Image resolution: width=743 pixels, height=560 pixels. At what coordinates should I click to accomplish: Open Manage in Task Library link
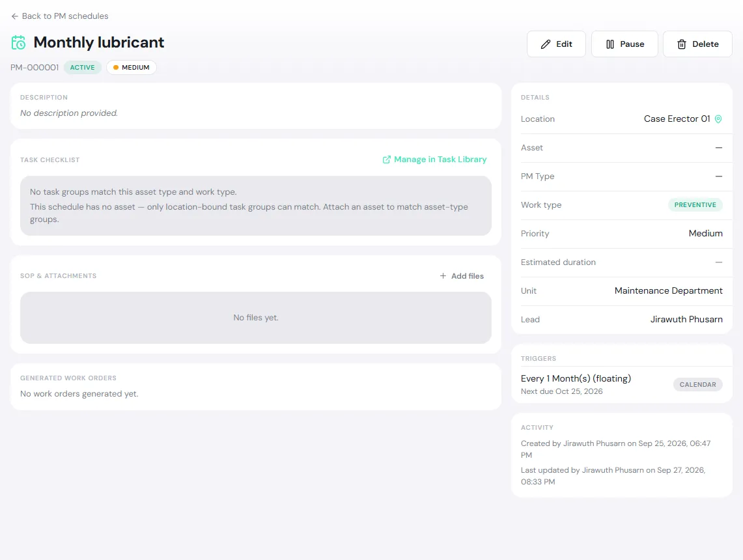[x=434, y=160]
